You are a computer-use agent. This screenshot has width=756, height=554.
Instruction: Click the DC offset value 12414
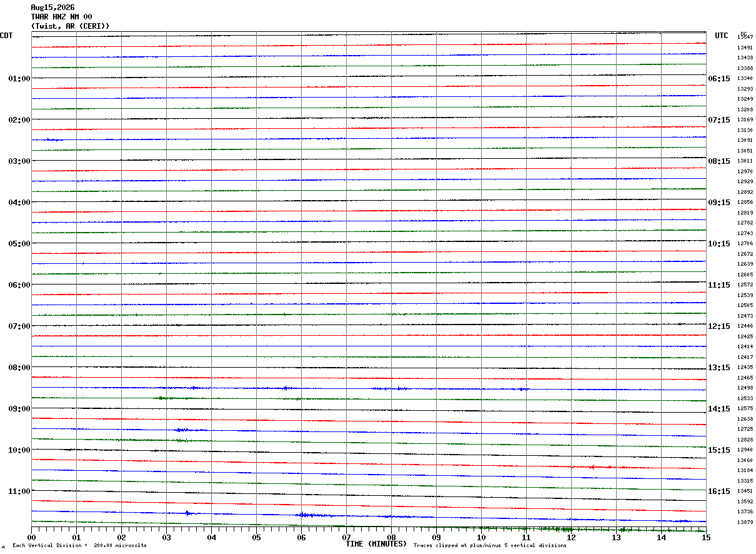[x=745, y=346]
